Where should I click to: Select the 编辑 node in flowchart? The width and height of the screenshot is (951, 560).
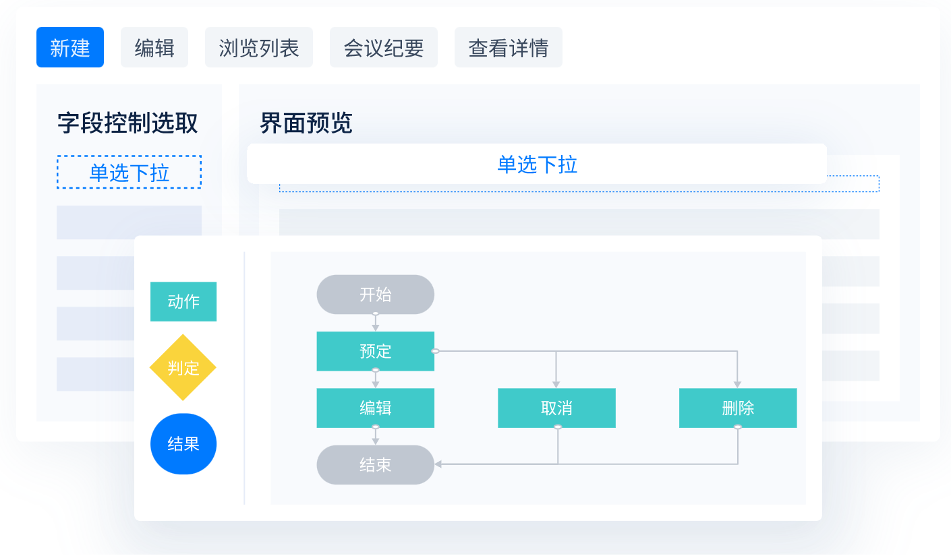pos(375,408)
